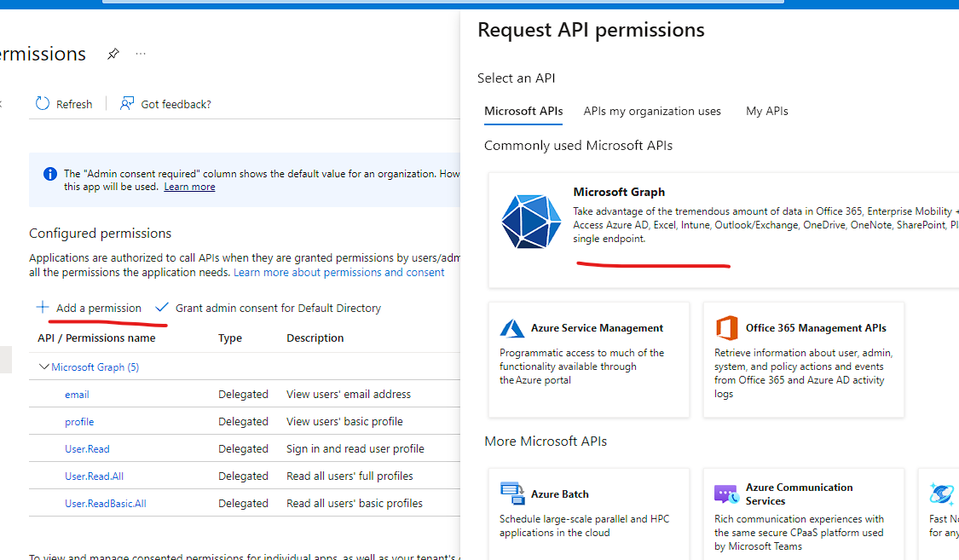Image resolution: width=959 pixels, height=560 pixels.
Task: Select the Office 365 Management APIs card title
Action: pos(816,328)
